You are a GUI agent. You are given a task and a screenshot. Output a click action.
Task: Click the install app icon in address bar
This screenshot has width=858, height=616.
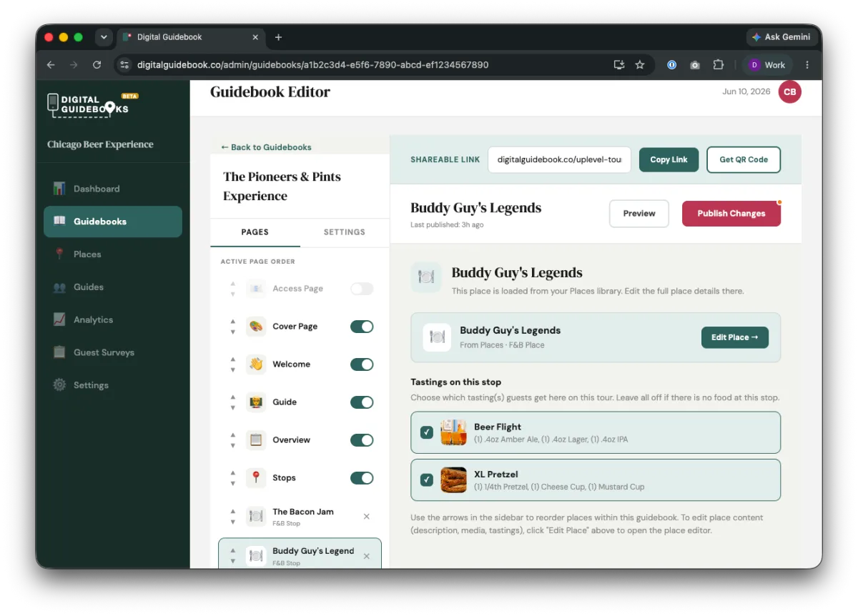(619, 65)
